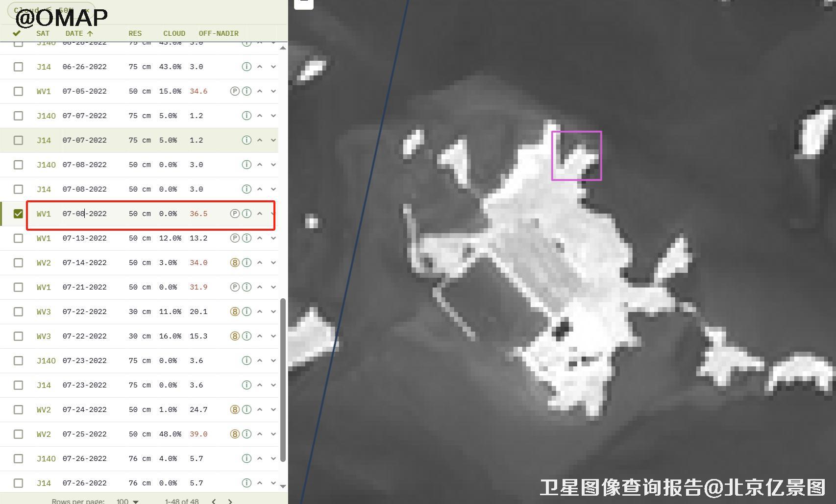
Task: Click up-arrow icon in WV1 07-21-2022 row
Action: click(x=260, y=287)
